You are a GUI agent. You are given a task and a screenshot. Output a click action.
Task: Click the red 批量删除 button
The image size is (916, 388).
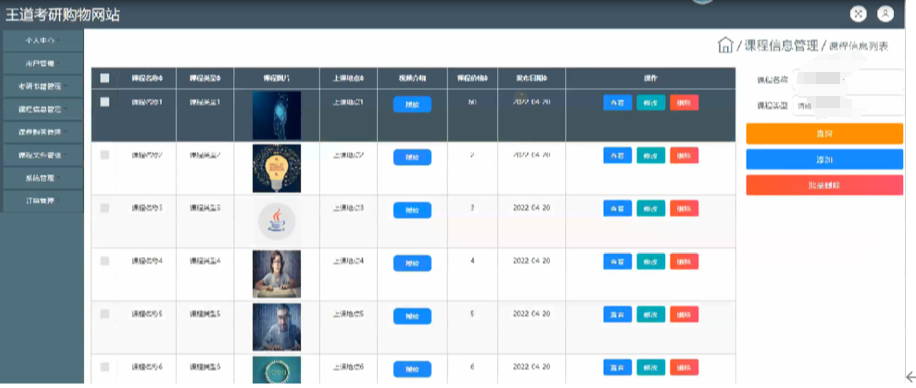tap(824, 185)
